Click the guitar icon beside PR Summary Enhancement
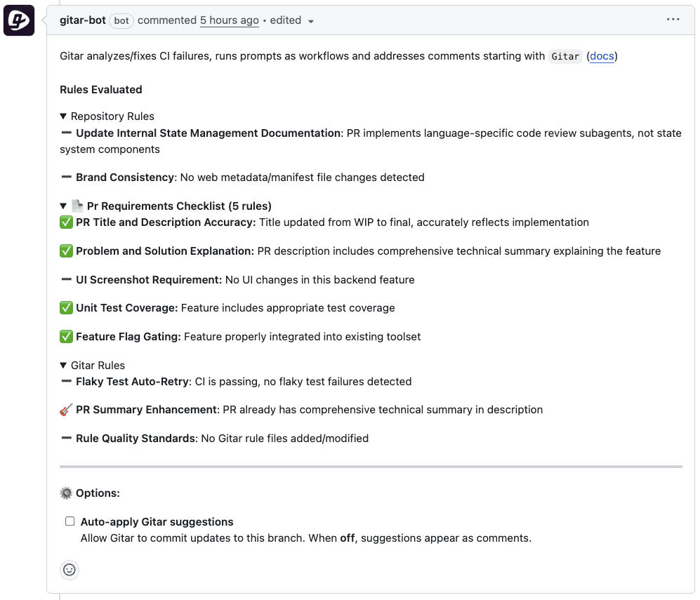The image size is (700, 600). [67, 408]
